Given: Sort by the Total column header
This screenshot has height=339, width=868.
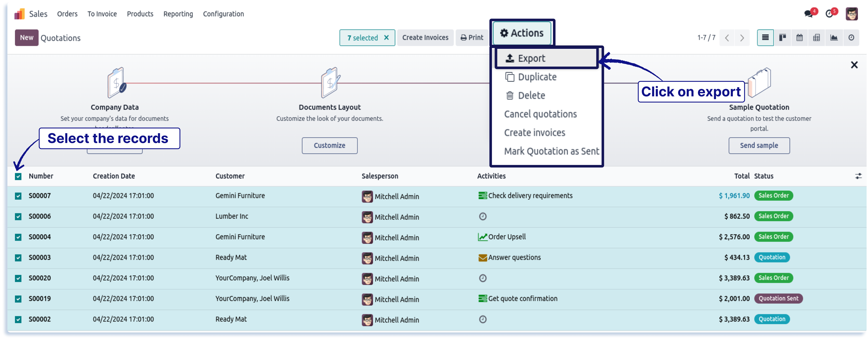Looking at the screenshot, I should pyautogui.click(x=742, y=176).
